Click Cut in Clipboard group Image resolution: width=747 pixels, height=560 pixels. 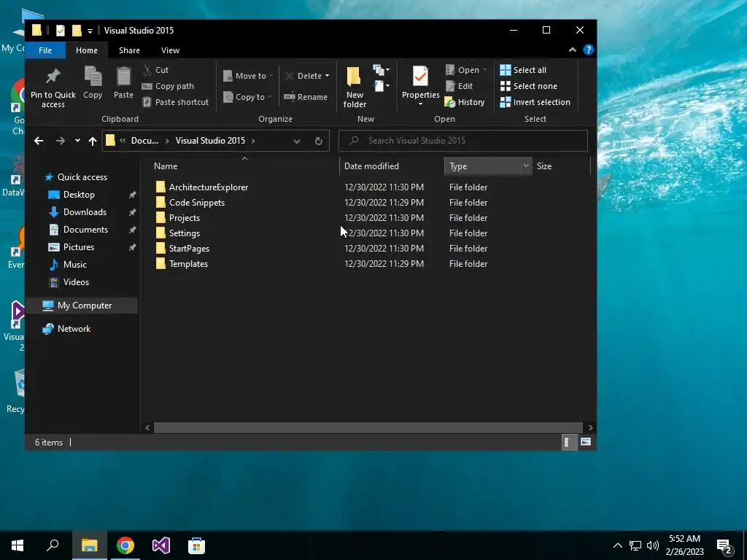[156, 70]
